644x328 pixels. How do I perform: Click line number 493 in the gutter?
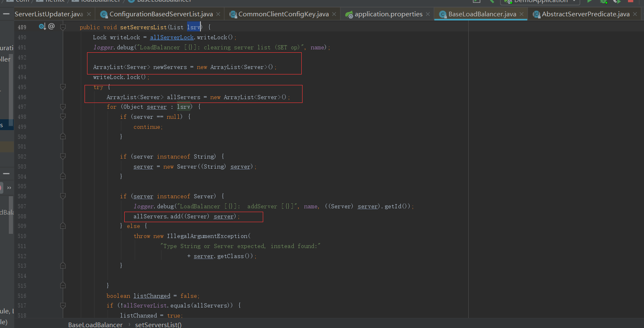(x=22, y=67)
